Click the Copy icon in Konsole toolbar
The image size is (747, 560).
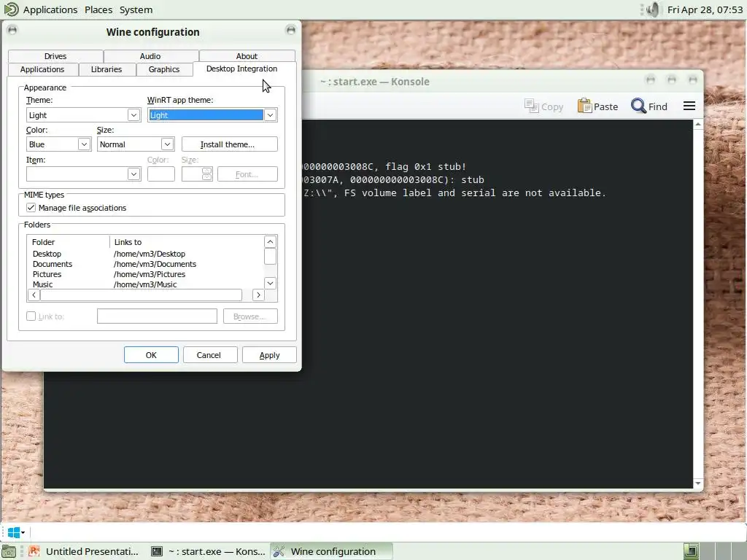531,106
